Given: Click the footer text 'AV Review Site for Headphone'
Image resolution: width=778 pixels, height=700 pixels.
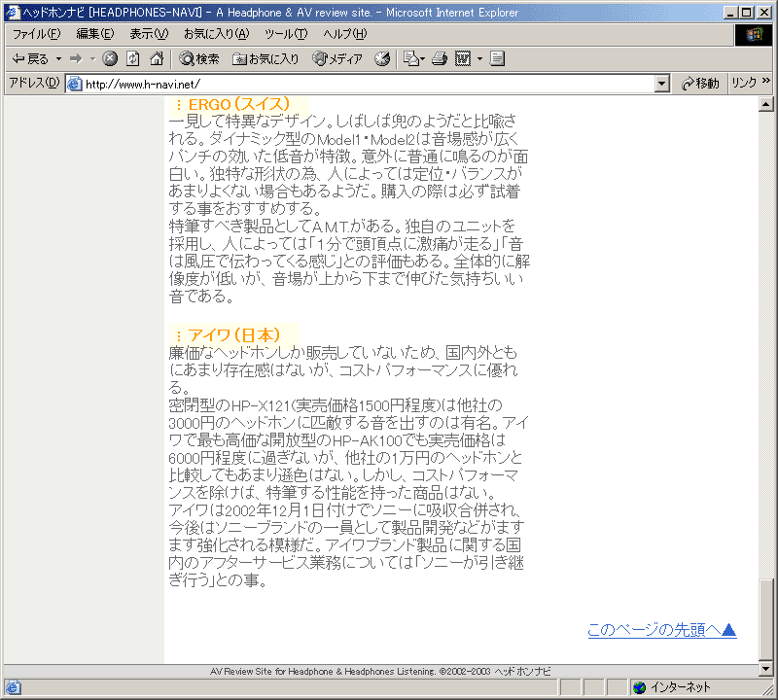Looking at the screenshot, I should 271,671.
